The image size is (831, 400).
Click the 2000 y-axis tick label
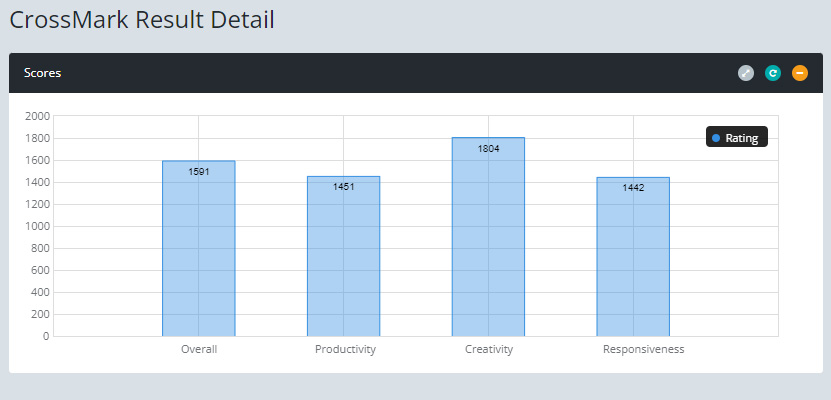pos(37,116)
